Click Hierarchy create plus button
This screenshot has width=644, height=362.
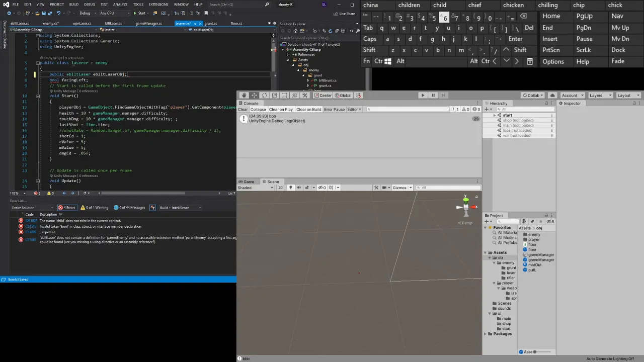[x=488, y=109]
